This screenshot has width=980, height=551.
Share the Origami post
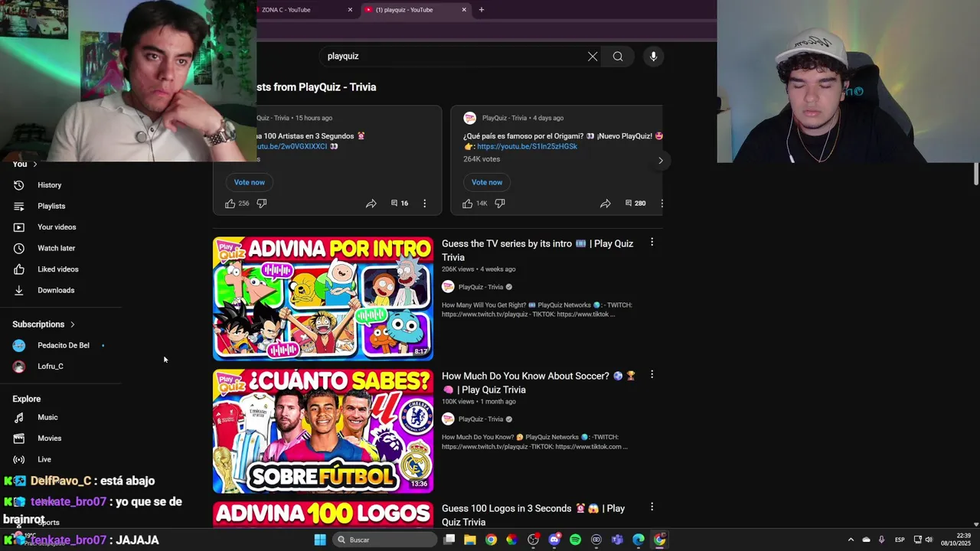click(606, 204)
